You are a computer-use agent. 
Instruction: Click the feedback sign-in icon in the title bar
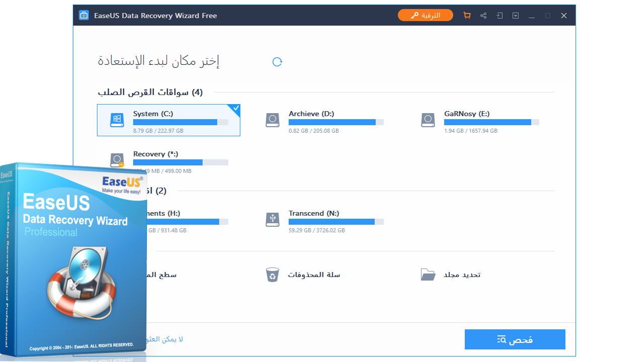tap(499, 15)
